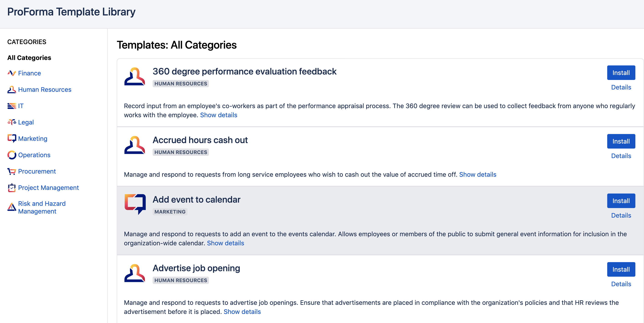The image size is (644, 323).
Task: Click the Risk and Hazard warning icon
Action: click(x=12, y=207)
